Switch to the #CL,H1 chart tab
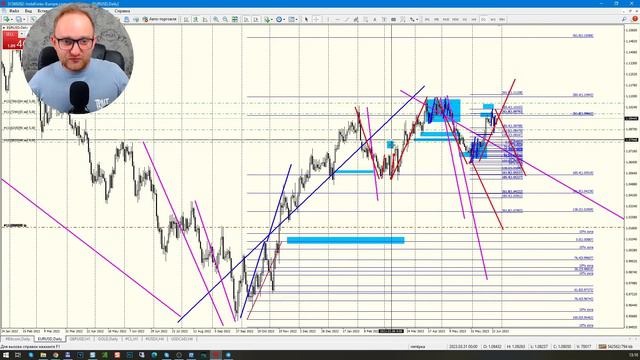Viewport: 640px width, 360px height. (131, 339)
